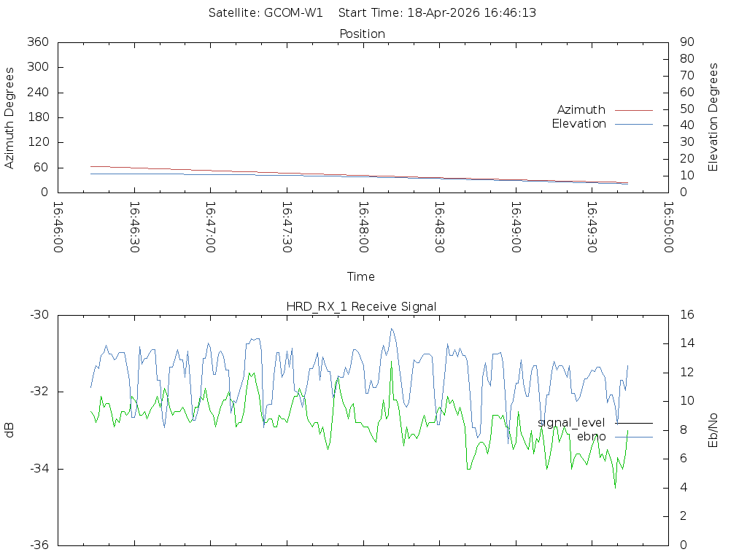Select the 16:49:30 time tick label
The width and height of the screenshot is (747, 560).
click(592, 227)
